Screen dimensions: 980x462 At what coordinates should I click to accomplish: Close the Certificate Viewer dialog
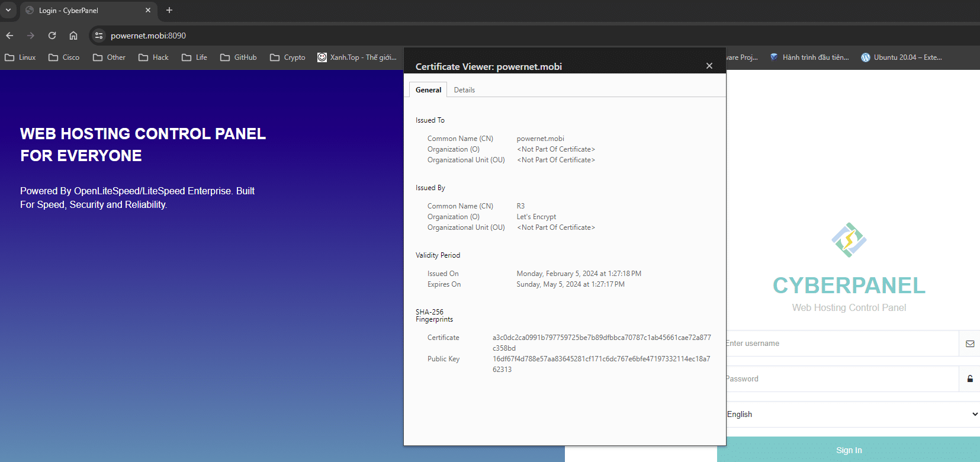(x=709, y=66)
